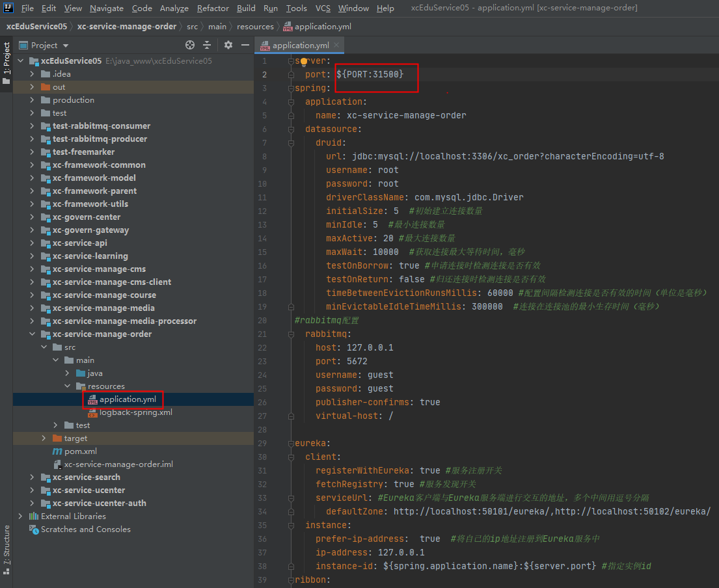Open the Project view dropdown arrow

coord(66,46)
